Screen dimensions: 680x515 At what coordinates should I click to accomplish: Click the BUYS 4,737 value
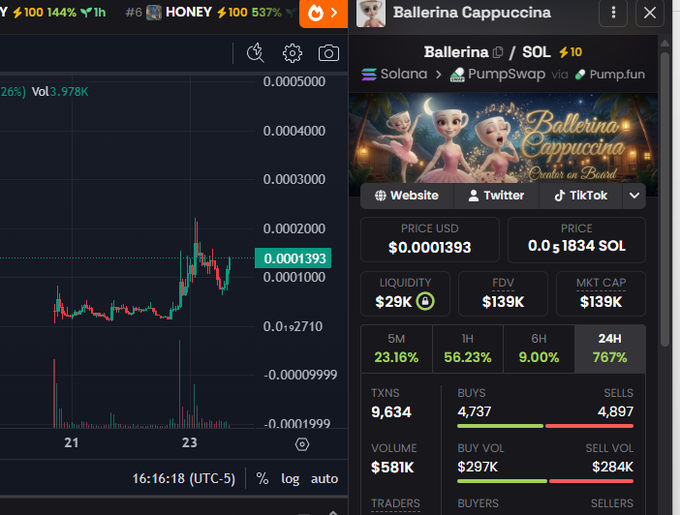point(474,411)
